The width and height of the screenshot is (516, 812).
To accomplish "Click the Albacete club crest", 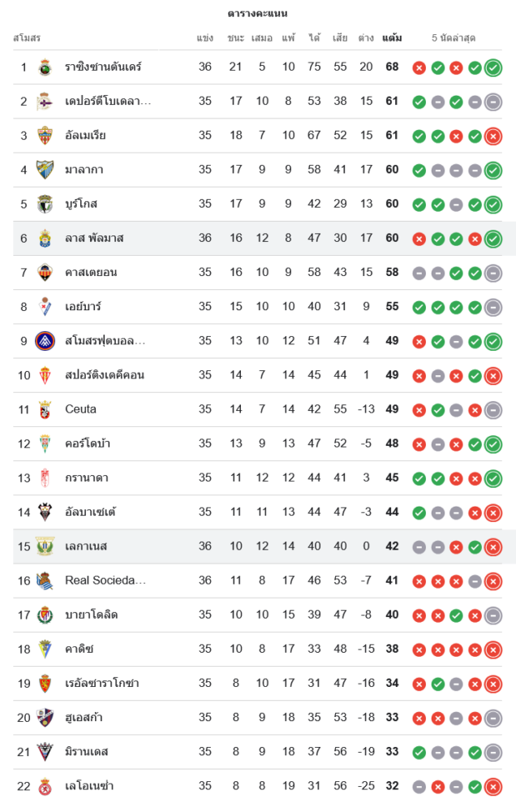I will (45, 512).
